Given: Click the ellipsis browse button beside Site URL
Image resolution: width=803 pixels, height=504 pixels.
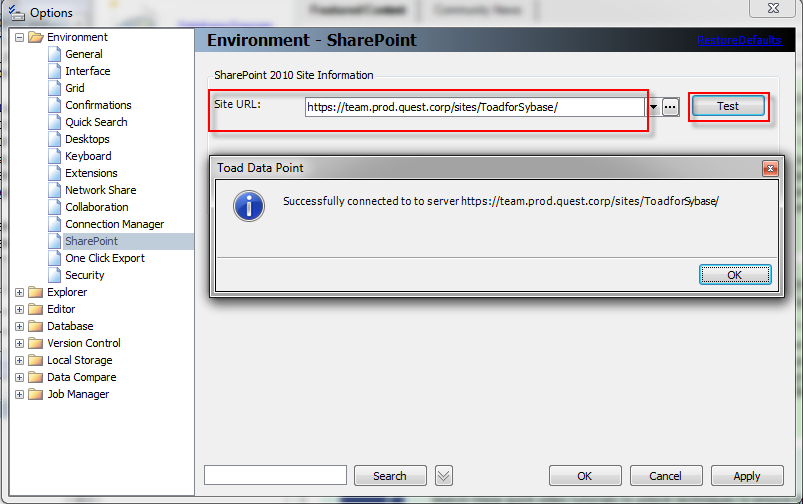Looking at the screenshot, I should [x=670, y=107].
